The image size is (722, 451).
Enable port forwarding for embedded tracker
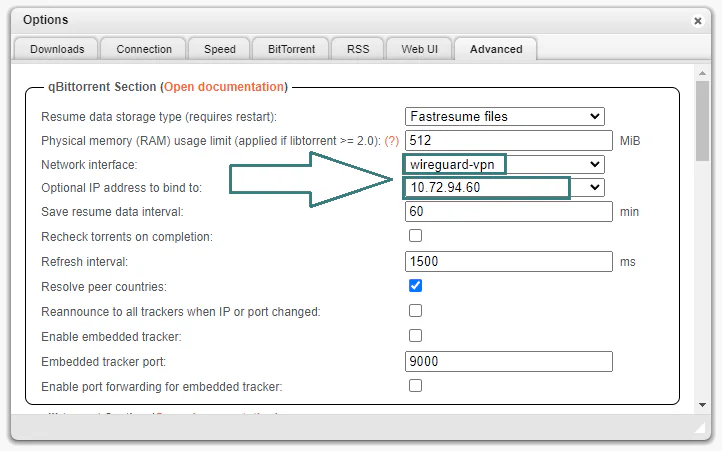(415, 385)
